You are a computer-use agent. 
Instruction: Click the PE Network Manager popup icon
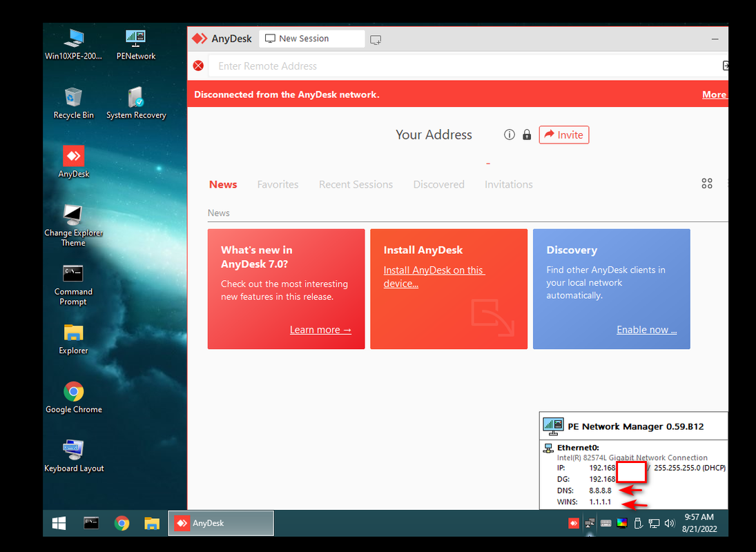553,426
